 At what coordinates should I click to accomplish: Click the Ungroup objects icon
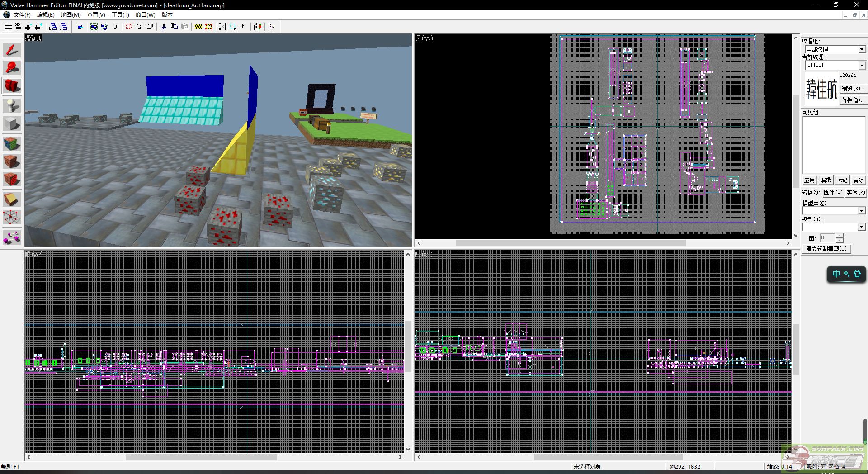click(104, 27)
